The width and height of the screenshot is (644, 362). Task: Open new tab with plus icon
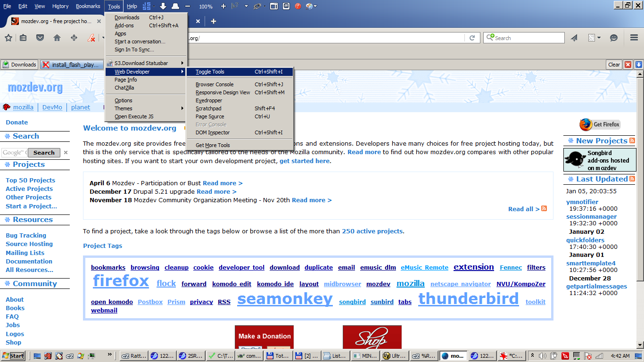pyautogui.click(x=213, y=21)
